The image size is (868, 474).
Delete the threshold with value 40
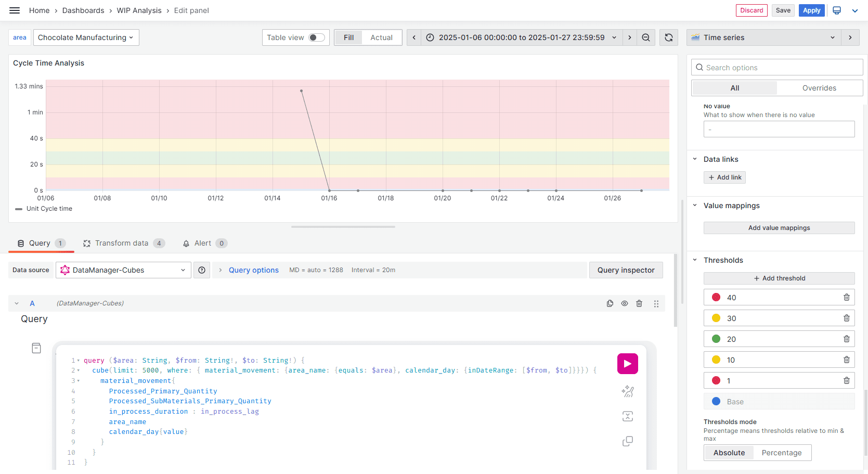pyautogui.click(x=846, y=298)
